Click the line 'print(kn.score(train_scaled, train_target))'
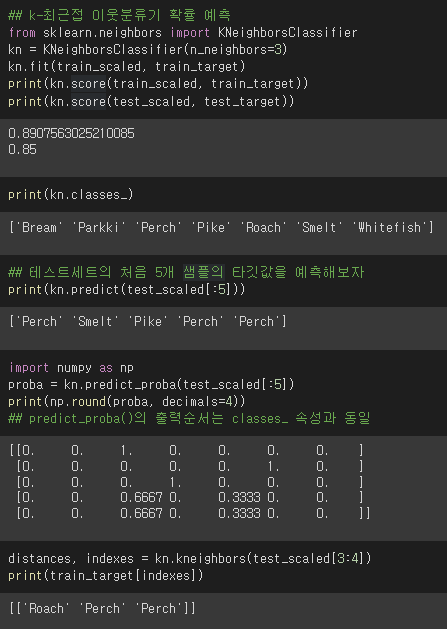 [158, 83]
